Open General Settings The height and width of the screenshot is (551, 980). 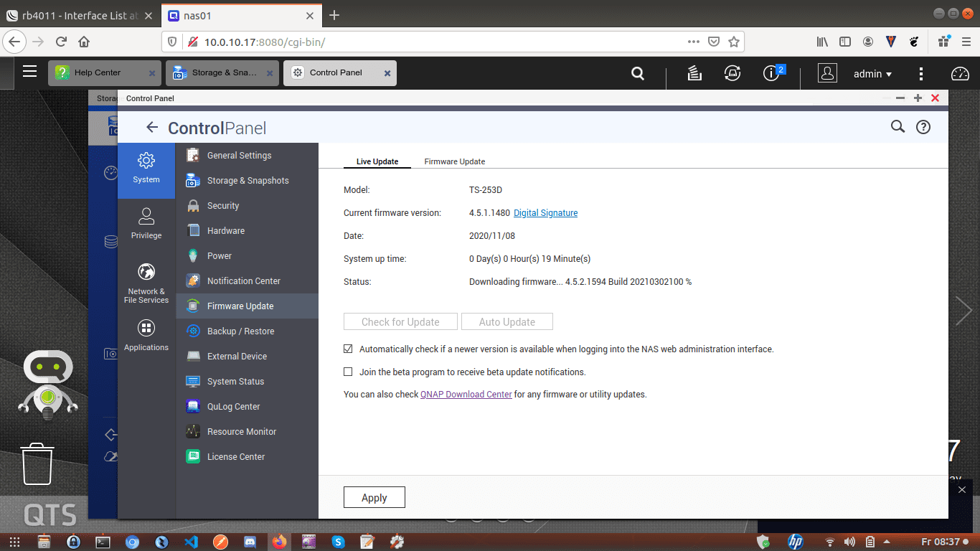(x=247, y=155)
